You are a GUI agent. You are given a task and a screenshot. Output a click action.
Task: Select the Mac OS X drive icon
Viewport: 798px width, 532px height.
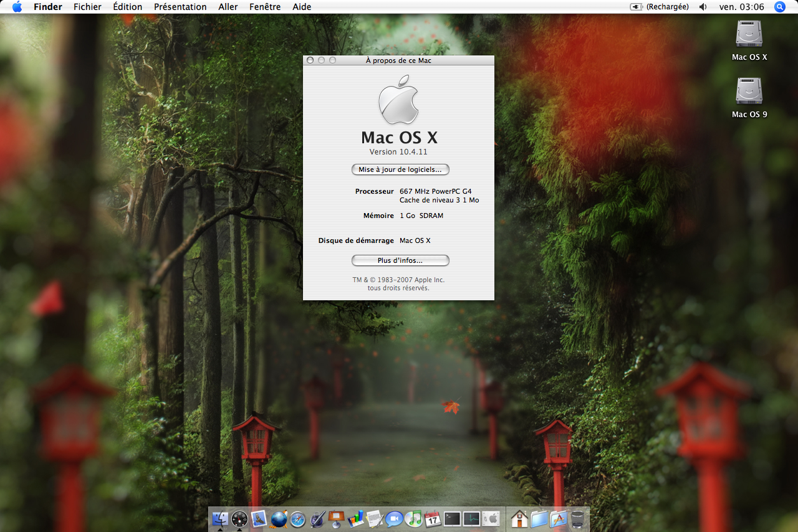(x=749, y=34)
